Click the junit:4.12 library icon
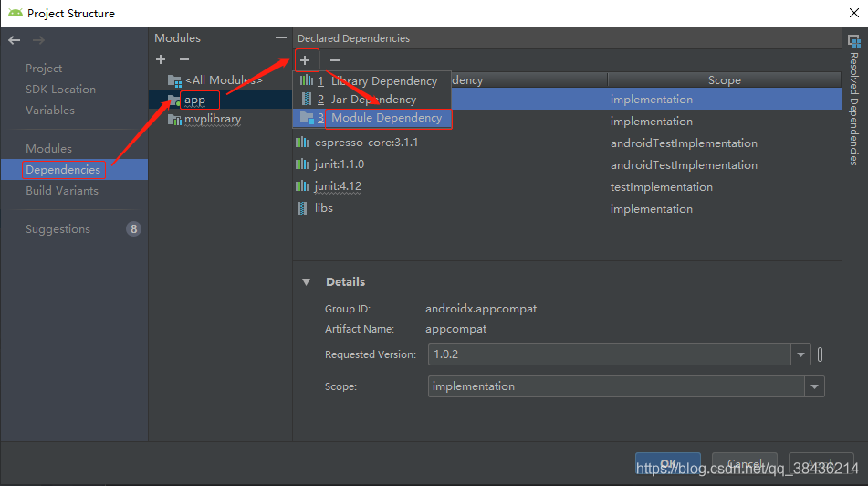 click(302, 186)
